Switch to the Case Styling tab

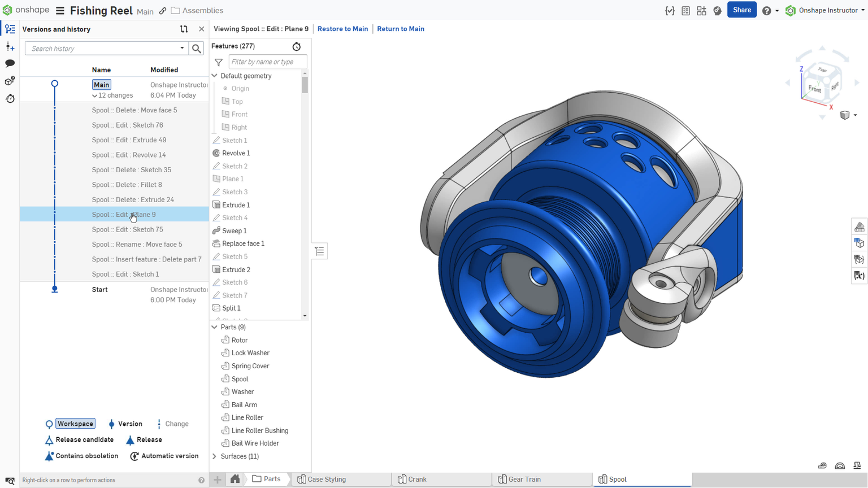(x=327, y=478)
